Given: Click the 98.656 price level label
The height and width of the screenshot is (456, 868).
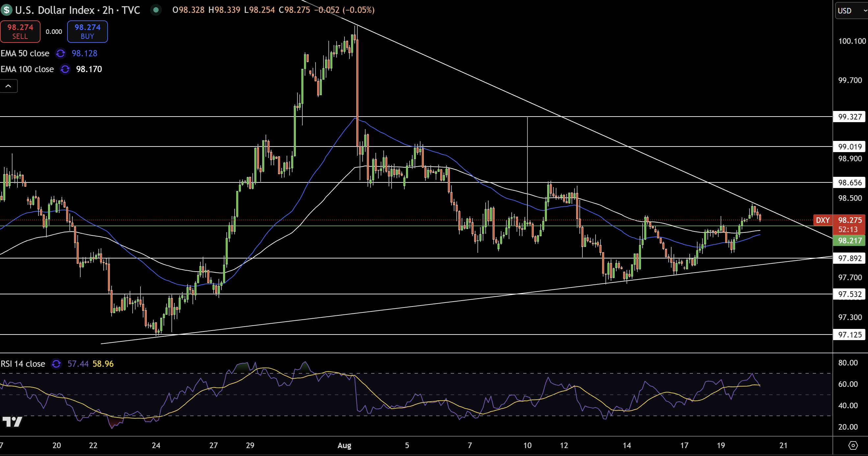Looking at the screenshot, I should tap(850, 182).
